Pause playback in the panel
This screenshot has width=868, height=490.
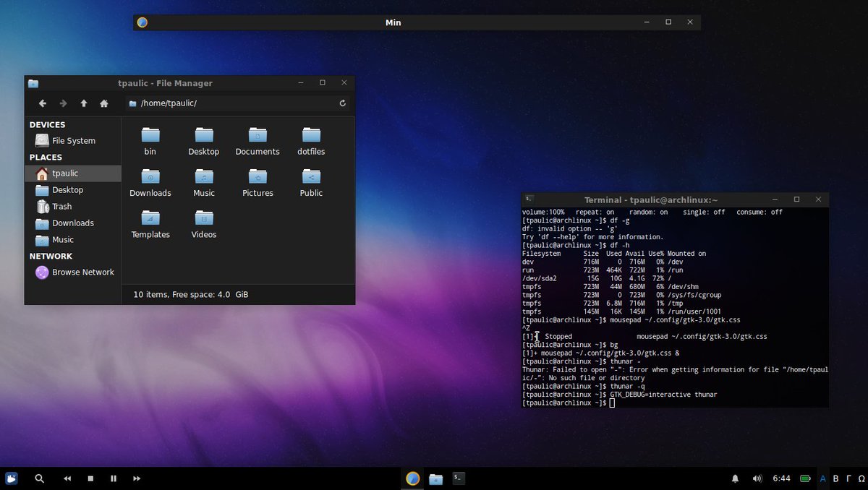point(114,478)
